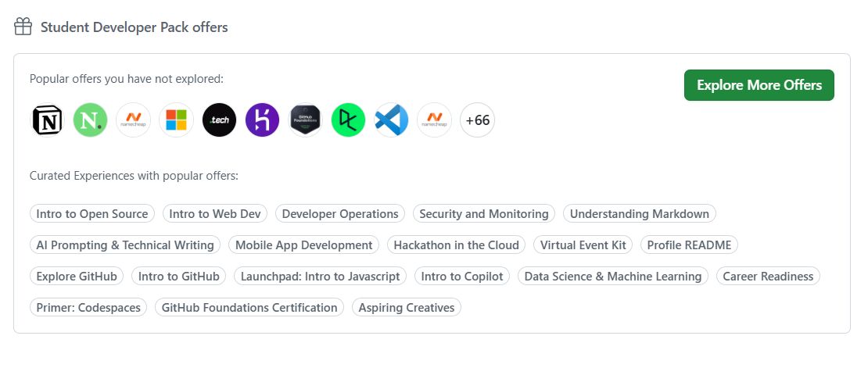Screen dimensions: 868x375
Task: Open the purple Heroku offer icon
Action: click(263, 120)
